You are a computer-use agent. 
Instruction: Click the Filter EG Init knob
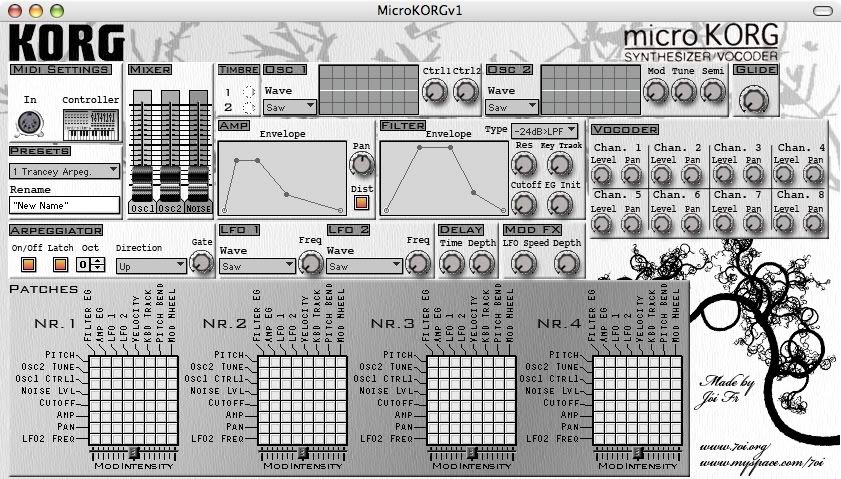pyautogui.click(x=560, y=204)
